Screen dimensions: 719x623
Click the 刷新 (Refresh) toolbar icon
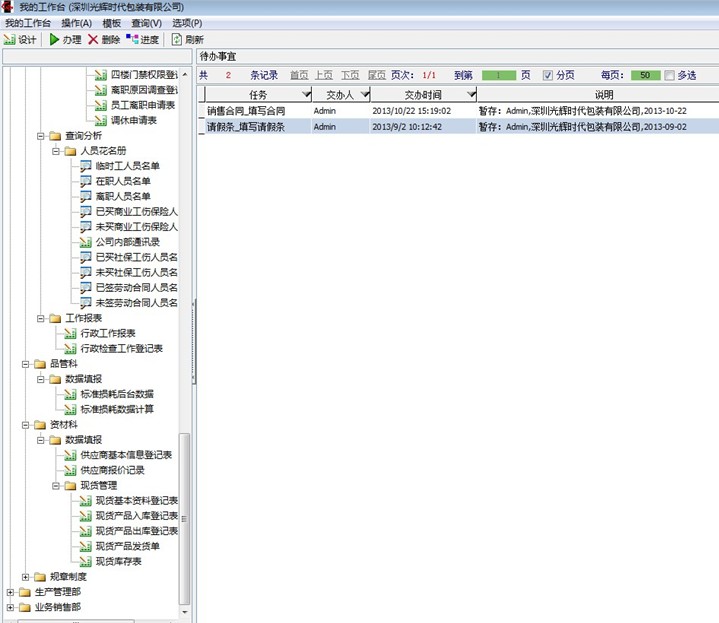click(x=177, y=40)
